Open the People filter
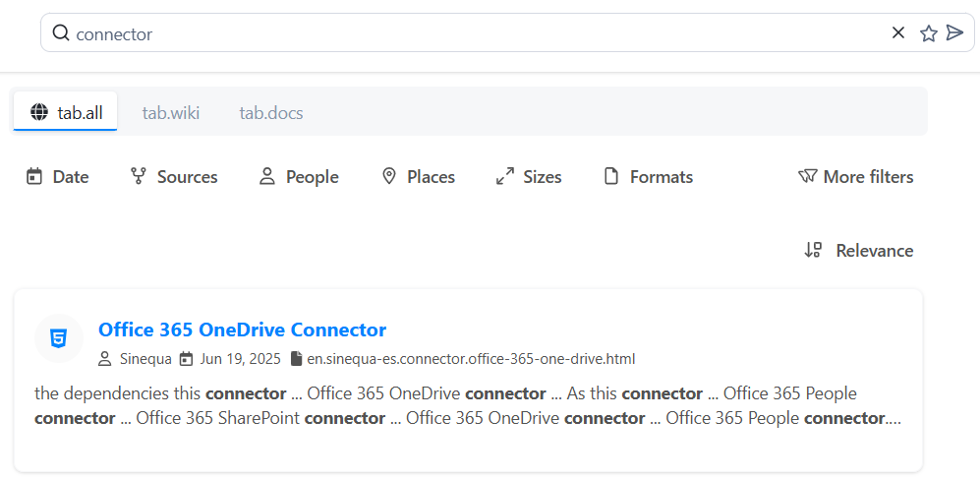980x480 pixels. [x=299, y=177]
